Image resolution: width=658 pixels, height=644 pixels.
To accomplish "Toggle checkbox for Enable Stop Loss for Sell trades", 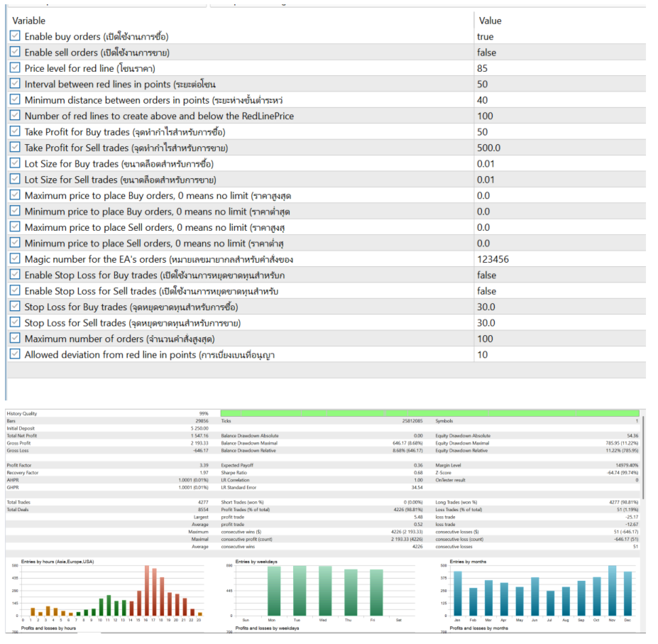I will point(15,290).
